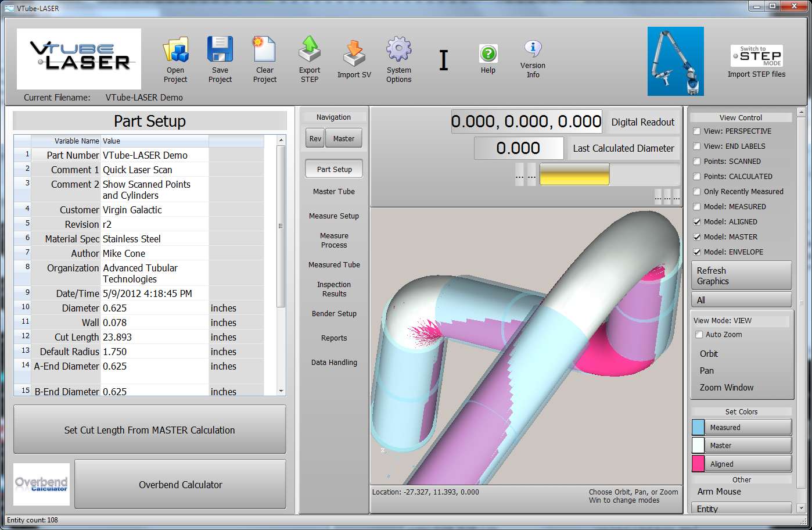Viewport: 812px width, 530px height.
Task: Click the Export STEP icon
Action: point(310,50)
